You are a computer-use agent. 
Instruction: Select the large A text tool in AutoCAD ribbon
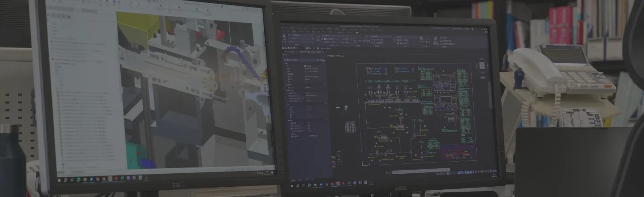(284, 36)
